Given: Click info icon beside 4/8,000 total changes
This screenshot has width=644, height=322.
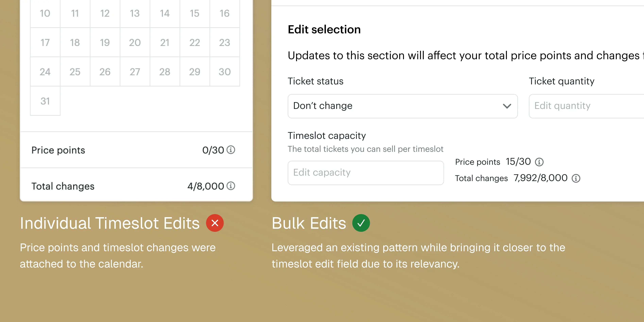Looking at the screenshot, I should point(231,186).
